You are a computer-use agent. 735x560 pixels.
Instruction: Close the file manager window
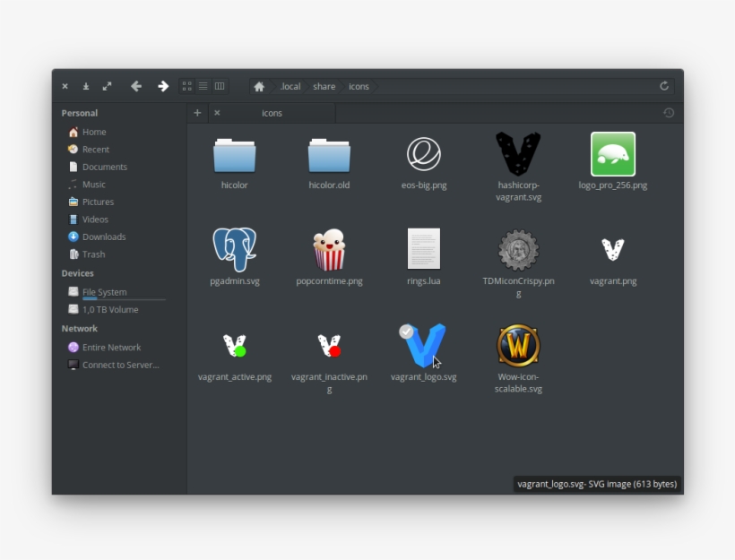click(x=65, y=86)
